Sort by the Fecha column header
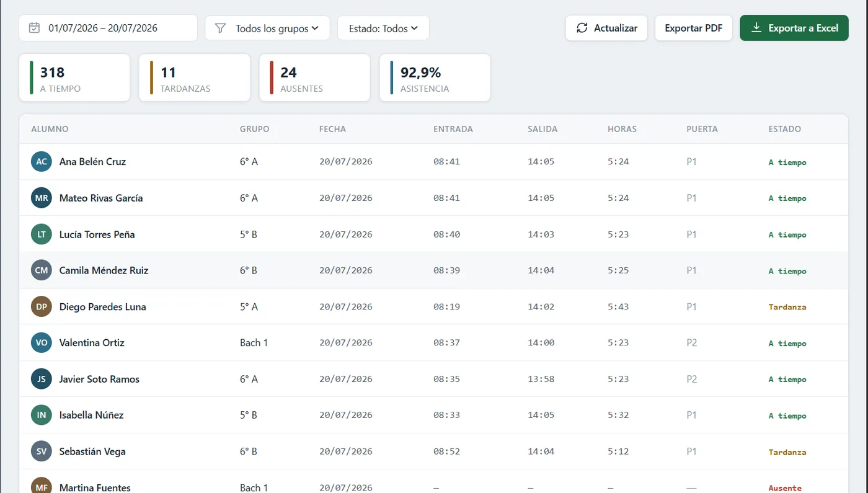868x493 pixels. point(332,129)
